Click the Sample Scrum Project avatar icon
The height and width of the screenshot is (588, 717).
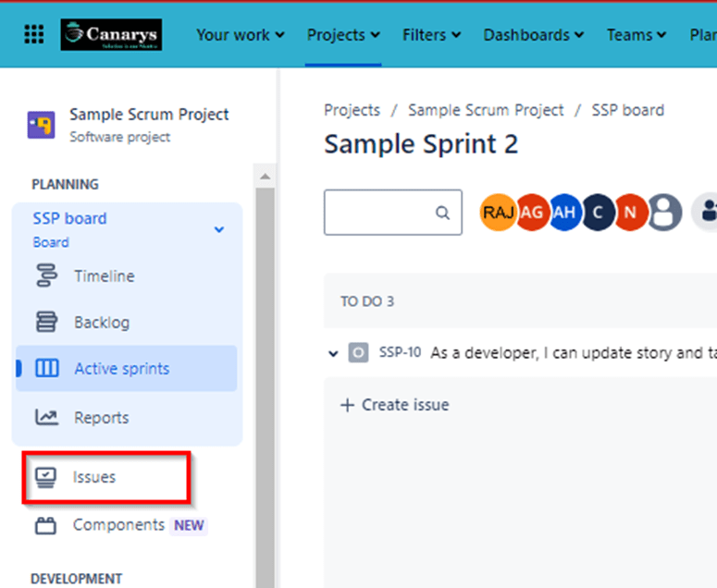pyautogui.click(x=41, y=124)
